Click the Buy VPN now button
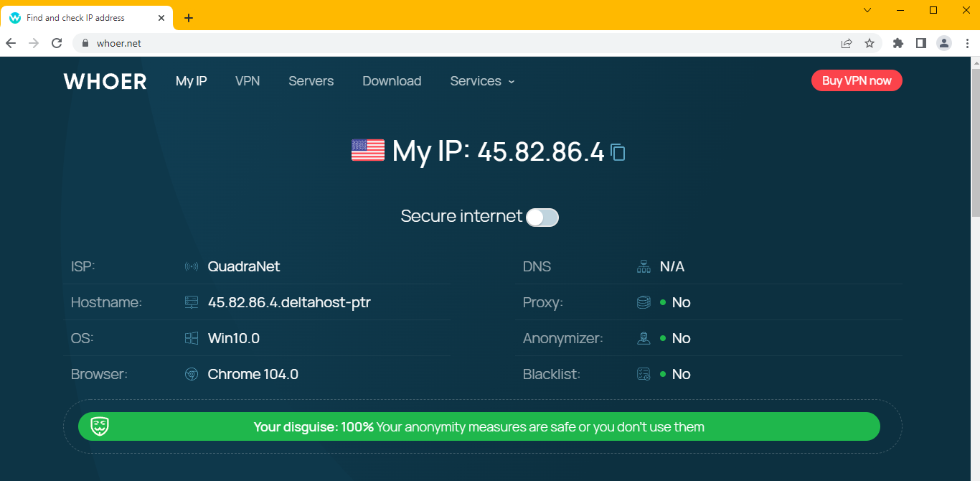 coord(857,80)
